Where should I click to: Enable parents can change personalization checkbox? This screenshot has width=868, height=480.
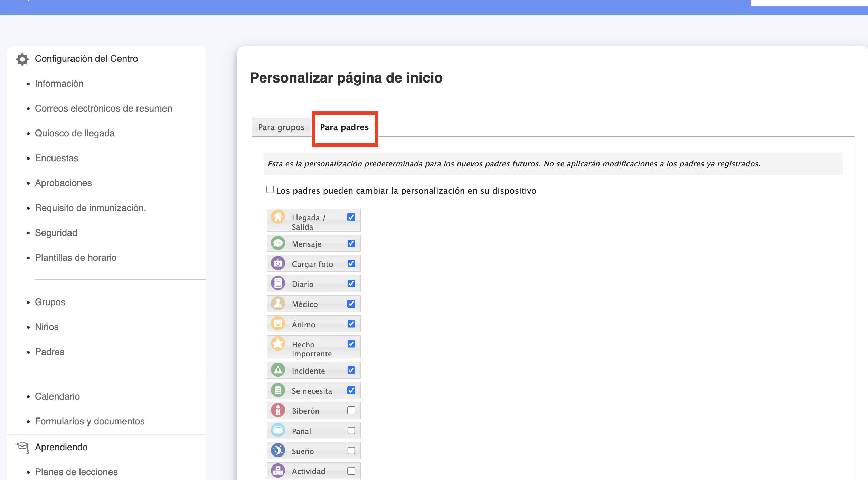coord(270,190)
